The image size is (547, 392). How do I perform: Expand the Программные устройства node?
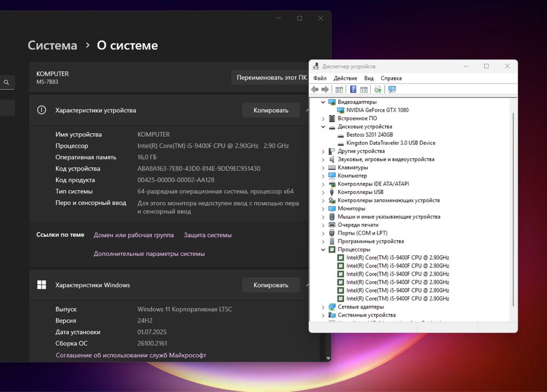point(323,242)
